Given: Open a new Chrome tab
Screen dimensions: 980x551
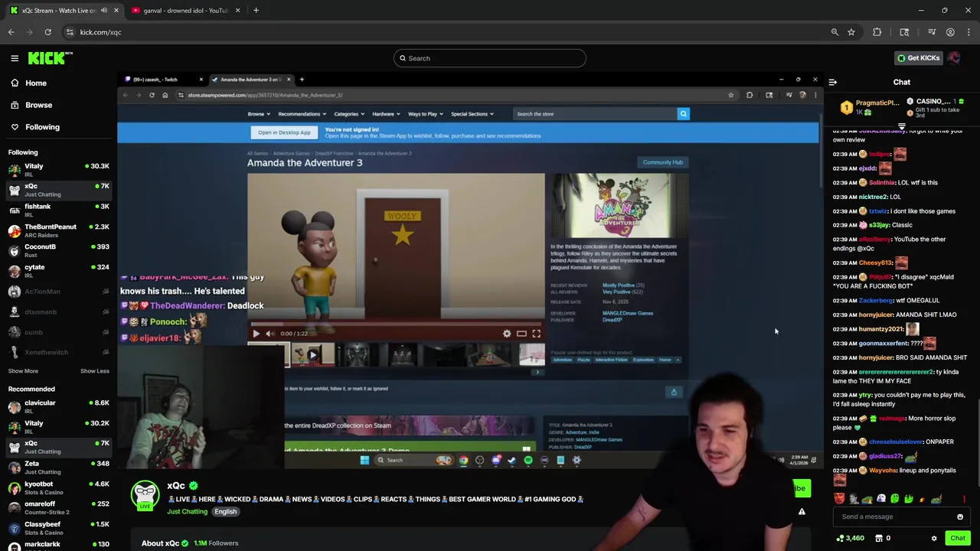Looking at the screenshot, I should coord(256,11).
